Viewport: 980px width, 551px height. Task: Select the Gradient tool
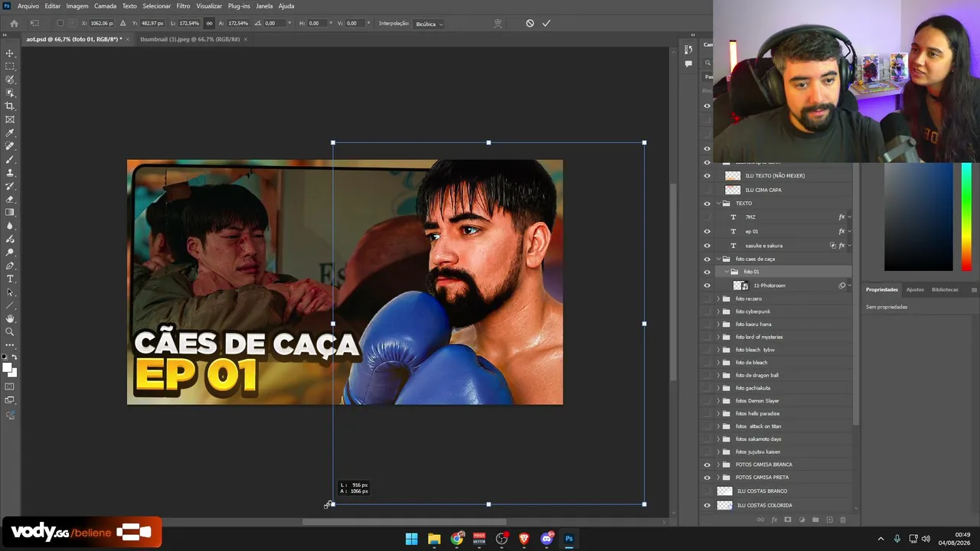point(10,212)
